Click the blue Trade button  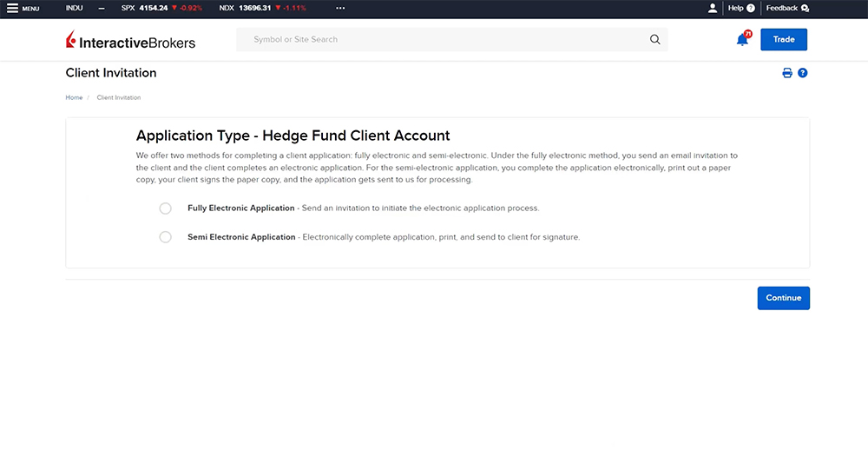[x=784, y=40]
